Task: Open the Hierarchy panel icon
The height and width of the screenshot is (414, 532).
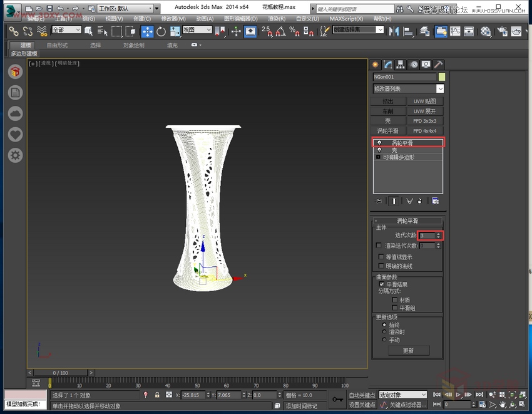Action: click(401, 65)
